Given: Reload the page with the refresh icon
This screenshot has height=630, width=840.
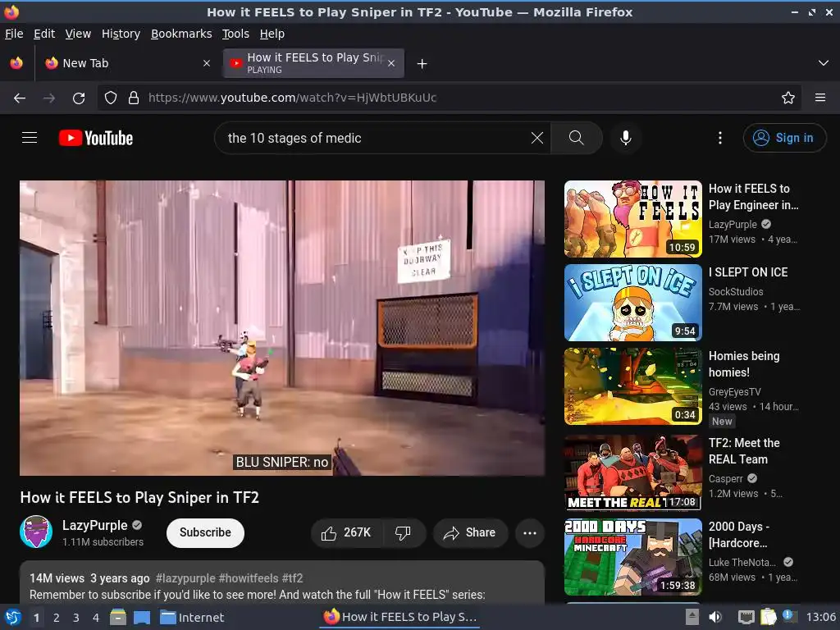Looking at the screenshot, I should tap(79, 98).
